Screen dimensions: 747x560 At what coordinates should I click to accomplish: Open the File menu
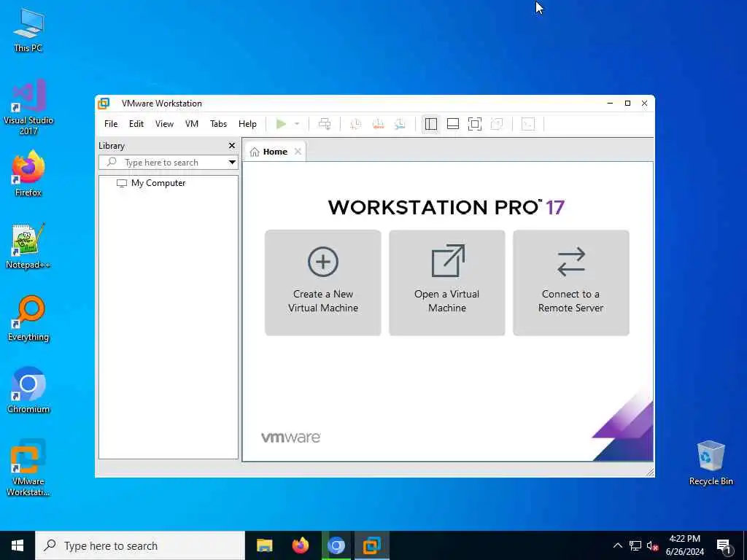click(x=111, y=124)
